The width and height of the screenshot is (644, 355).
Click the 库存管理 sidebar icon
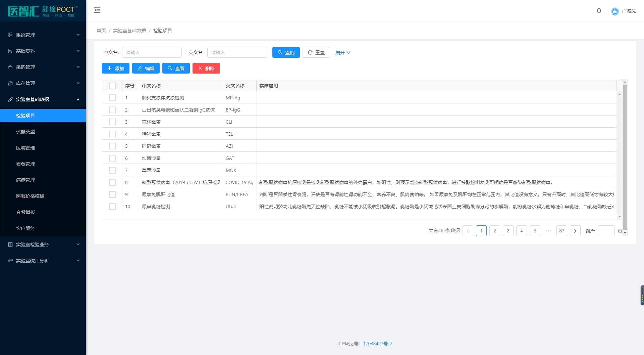point(10,83)
